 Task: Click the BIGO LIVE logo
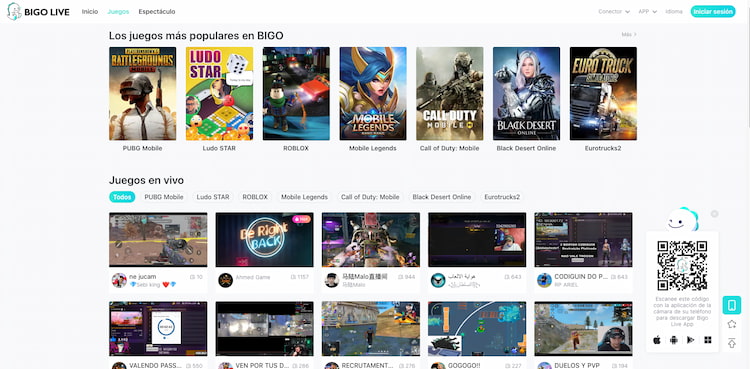38,11
